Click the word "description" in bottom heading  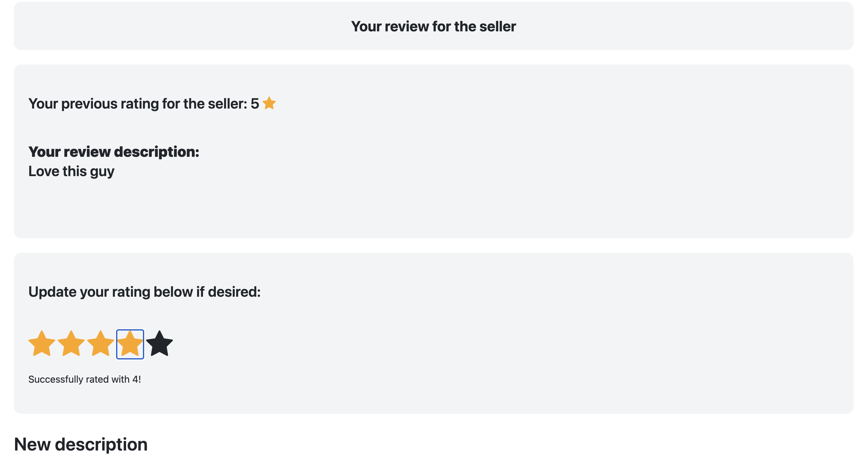[101, 444]
